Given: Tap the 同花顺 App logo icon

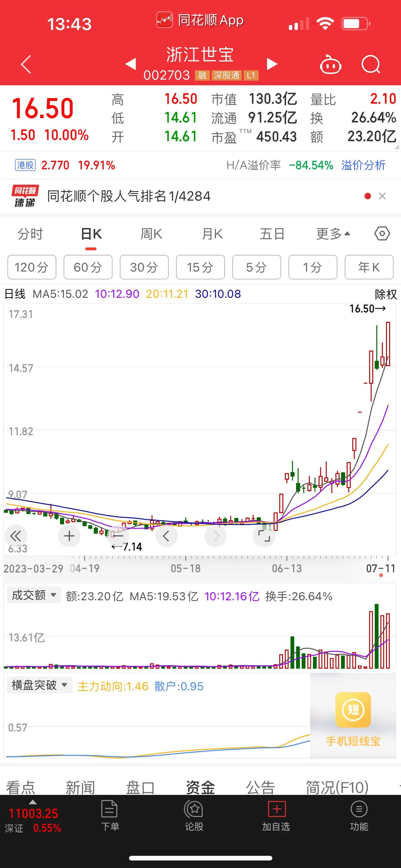Looking at the screenshot, I should pyautogui.click(x=164, y=20).
